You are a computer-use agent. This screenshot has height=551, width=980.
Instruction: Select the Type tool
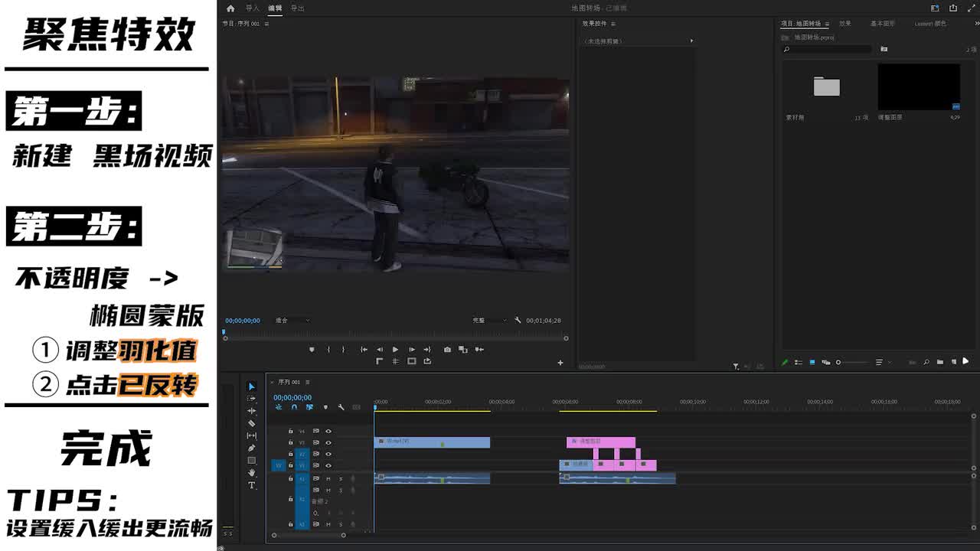click(251, 485)
